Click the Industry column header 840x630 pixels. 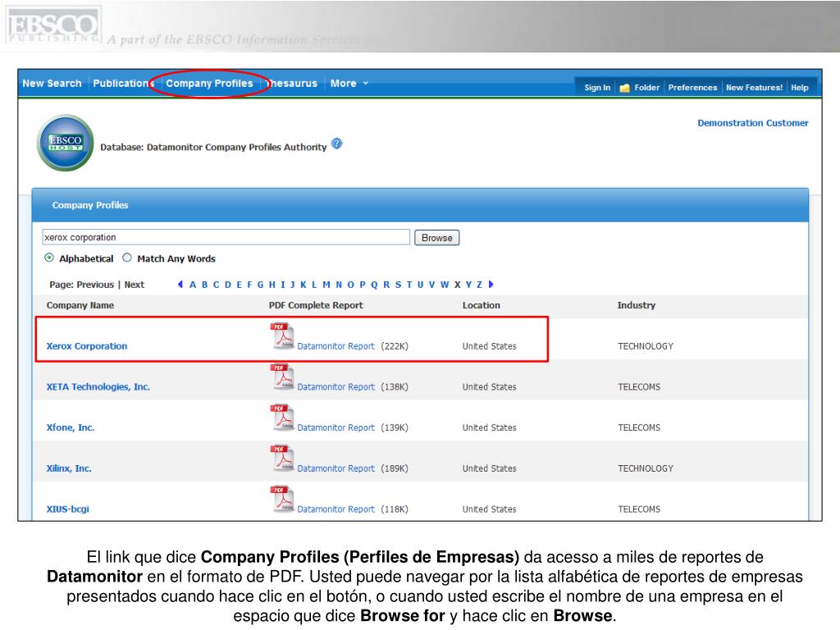point(637,305)
